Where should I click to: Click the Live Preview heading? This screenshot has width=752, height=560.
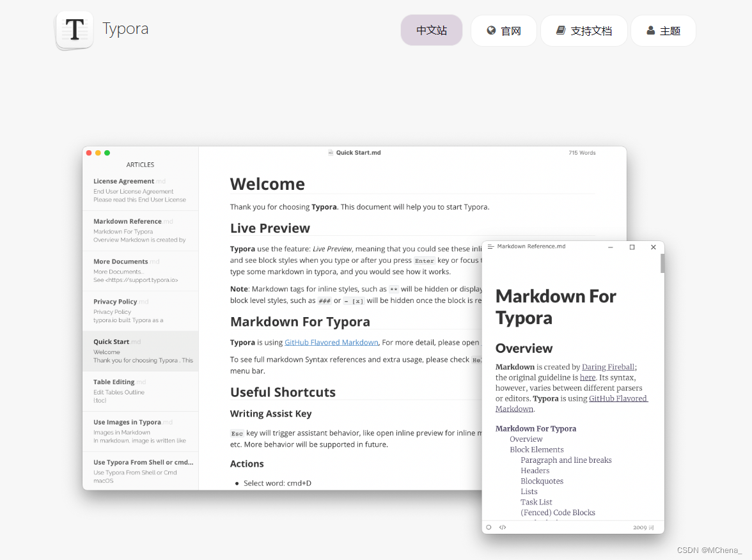[270, 228]
